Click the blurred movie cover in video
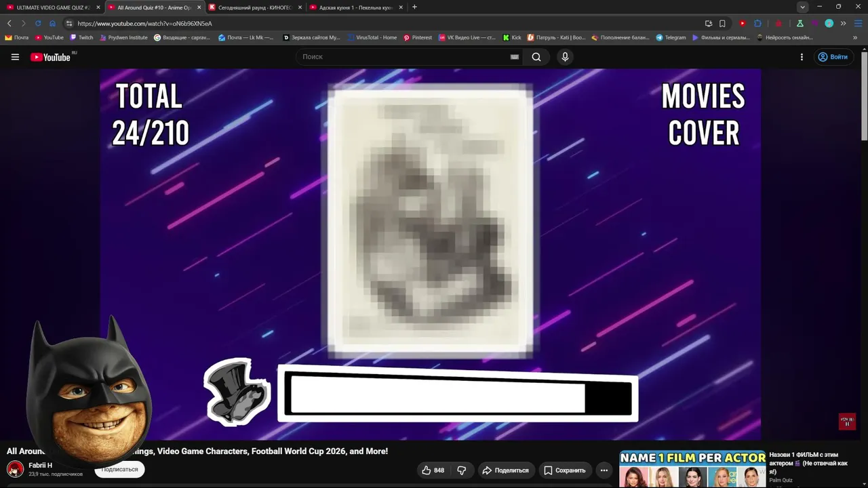Viewport: 868px width, 488px height. (430, 221)
